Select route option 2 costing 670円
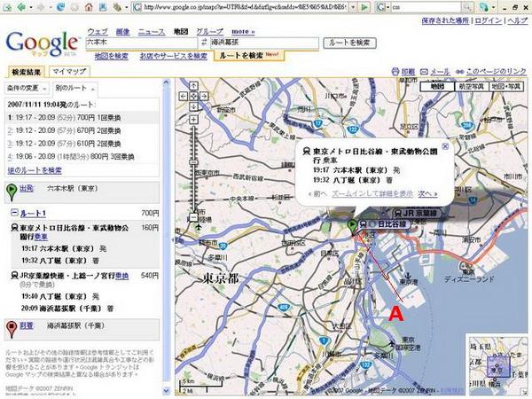This screenshot has width=532, height=399. (82, 130)
